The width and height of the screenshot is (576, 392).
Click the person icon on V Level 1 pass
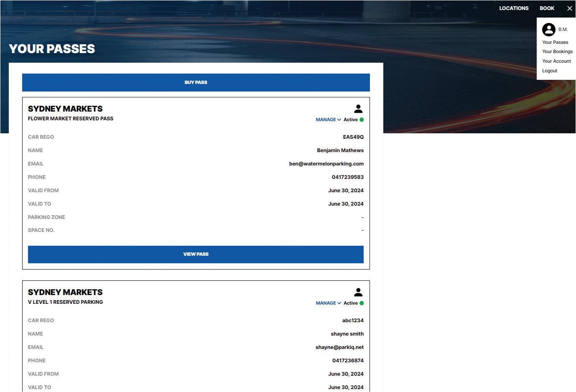tap(358, 293)
